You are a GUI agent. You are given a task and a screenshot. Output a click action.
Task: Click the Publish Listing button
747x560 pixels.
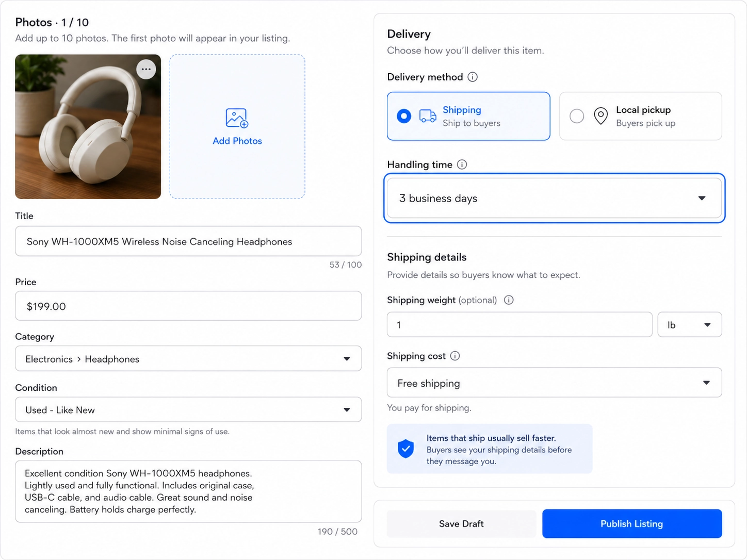click(x=632, y=524)
